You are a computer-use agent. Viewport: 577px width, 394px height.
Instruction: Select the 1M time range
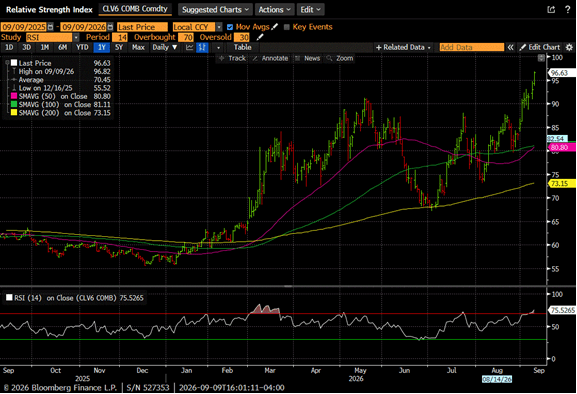(x=45, y=47)
